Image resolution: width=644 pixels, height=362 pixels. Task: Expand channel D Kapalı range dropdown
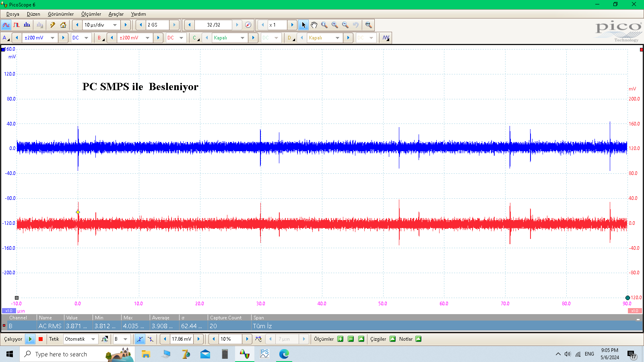[337, 38]
